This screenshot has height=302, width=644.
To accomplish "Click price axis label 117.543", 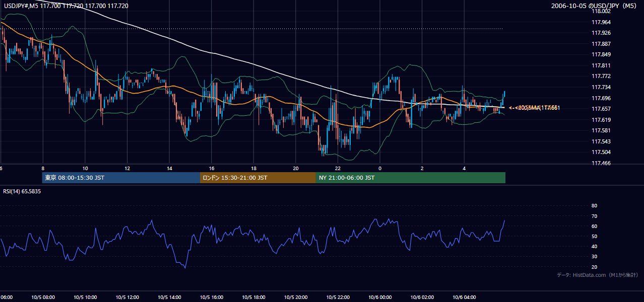I will coord(601,141).
